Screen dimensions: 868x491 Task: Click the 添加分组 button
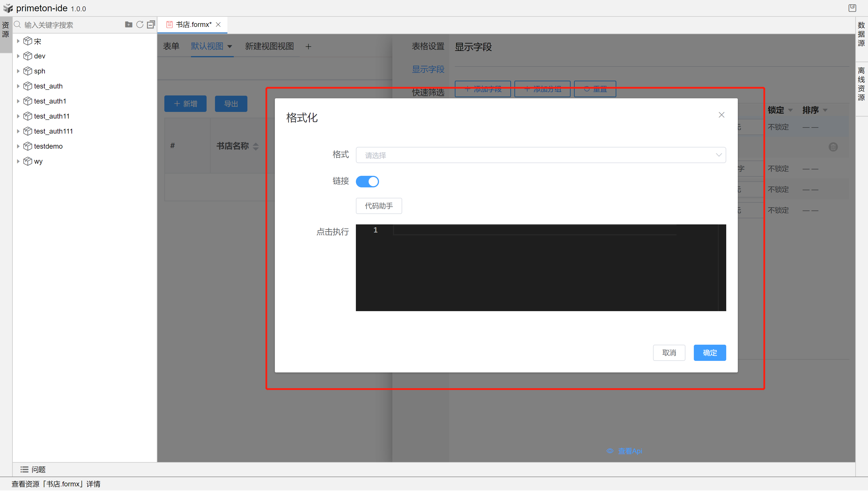(x=542, y=89)
